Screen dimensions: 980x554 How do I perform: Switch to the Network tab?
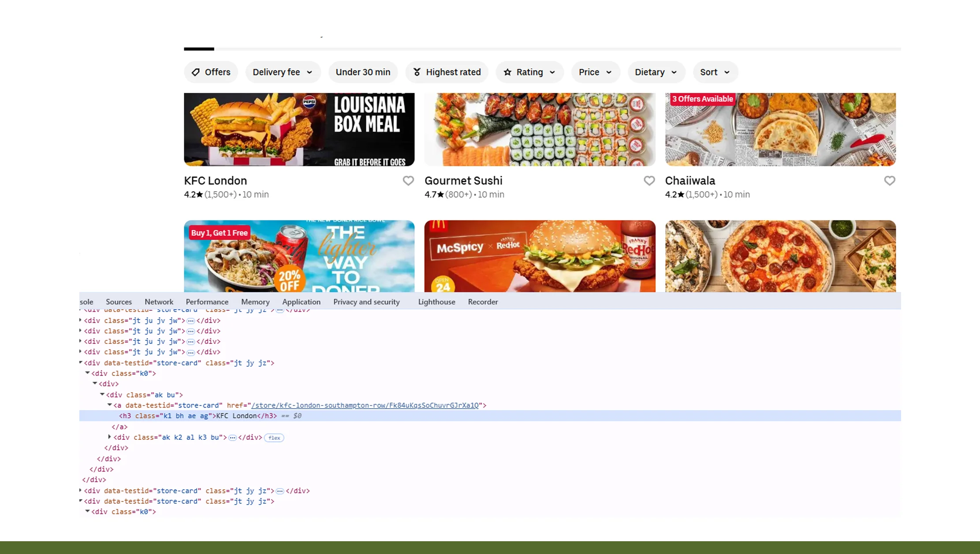pyautogui.click(x=159, y=302)
